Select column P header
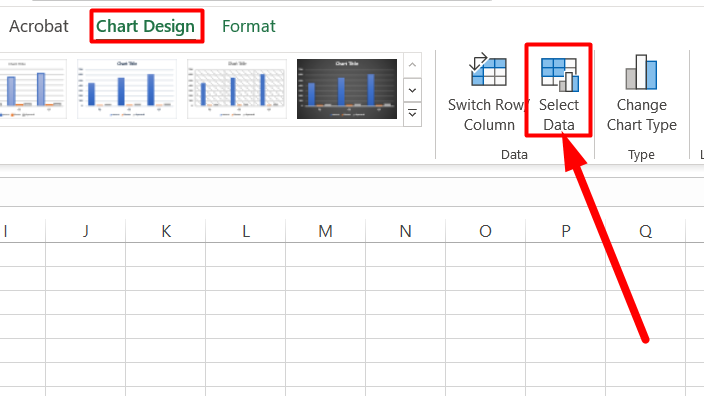Screen dimensions: 704x396 [x=565, y=231]
